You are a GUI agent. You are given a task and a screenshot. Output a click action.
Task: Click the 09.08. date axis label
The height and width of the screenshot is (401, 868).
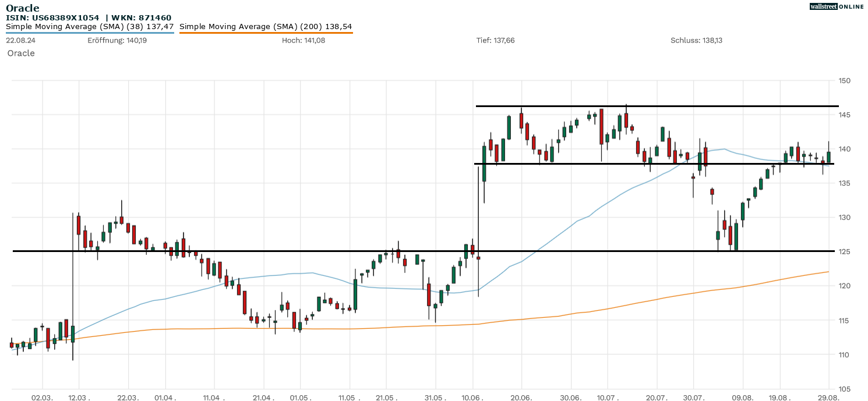(x=742, y=397)
